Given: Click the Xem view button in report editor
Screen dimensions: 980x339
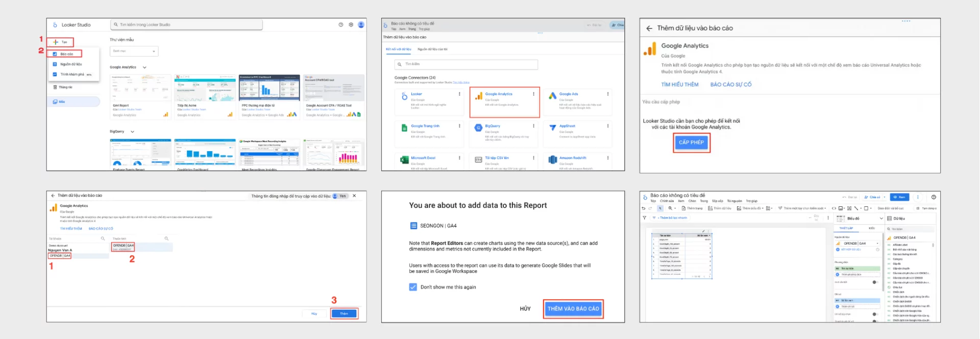Looking at the screenshot, I should point(899,197).
